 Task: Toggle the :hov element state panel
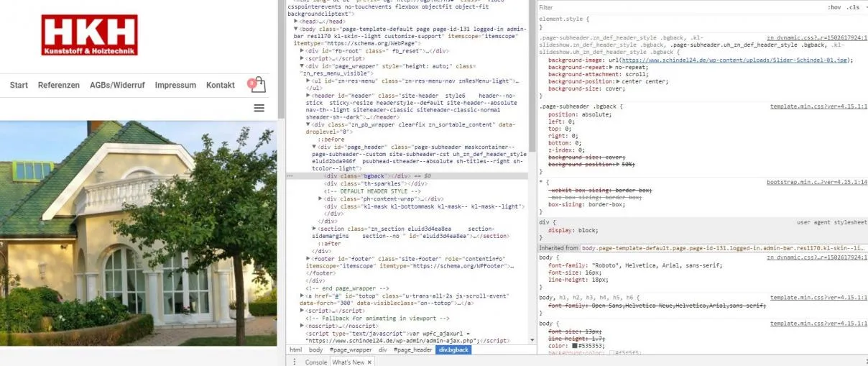[834, 6]
